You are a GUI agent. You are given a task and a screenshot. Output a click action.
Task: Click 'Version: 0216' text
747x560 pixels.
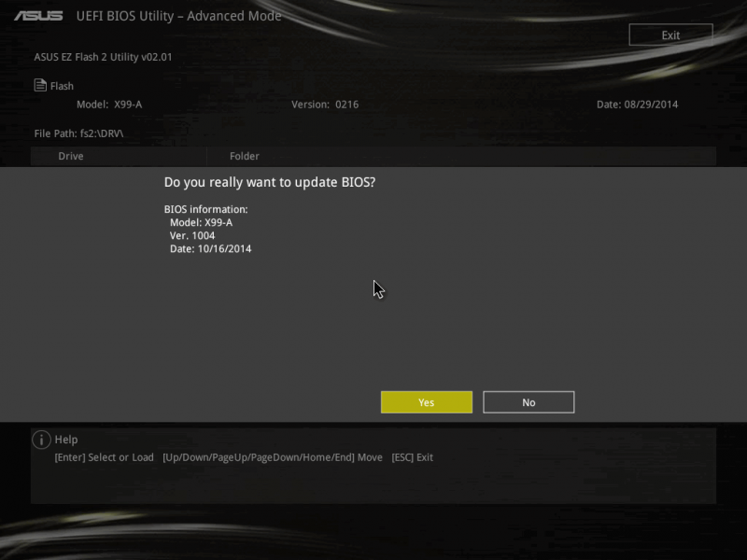point(325,105)
